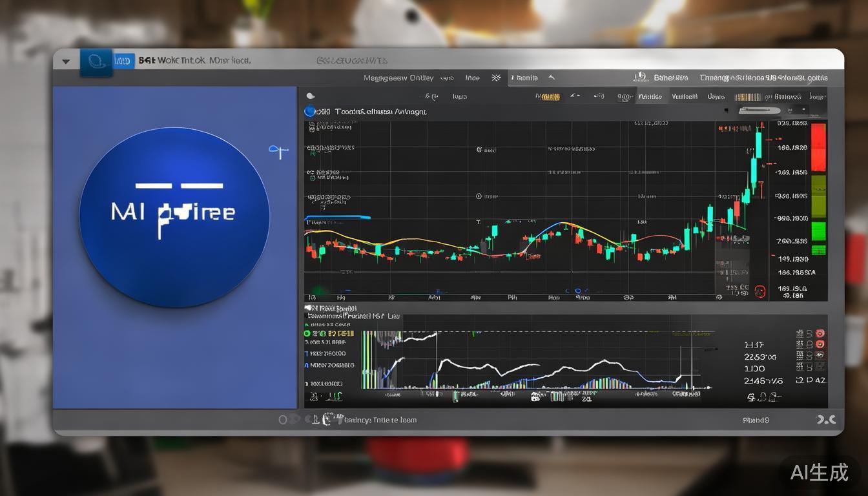Image resolution: width=868 pixels, height=496 pixels.
Task: Click the tall green candlestick at the chart peak
Action: 758,145
